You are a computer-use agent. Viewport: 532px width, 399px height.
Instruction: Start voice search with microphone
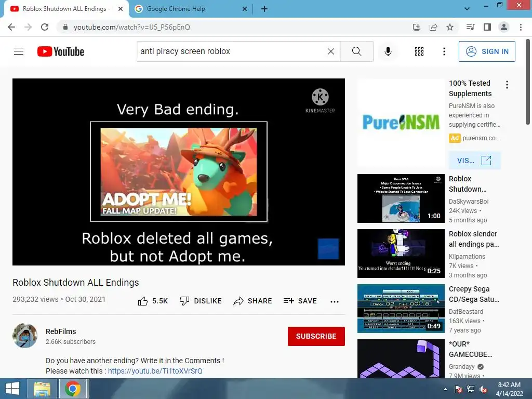[x=388, y=51]
